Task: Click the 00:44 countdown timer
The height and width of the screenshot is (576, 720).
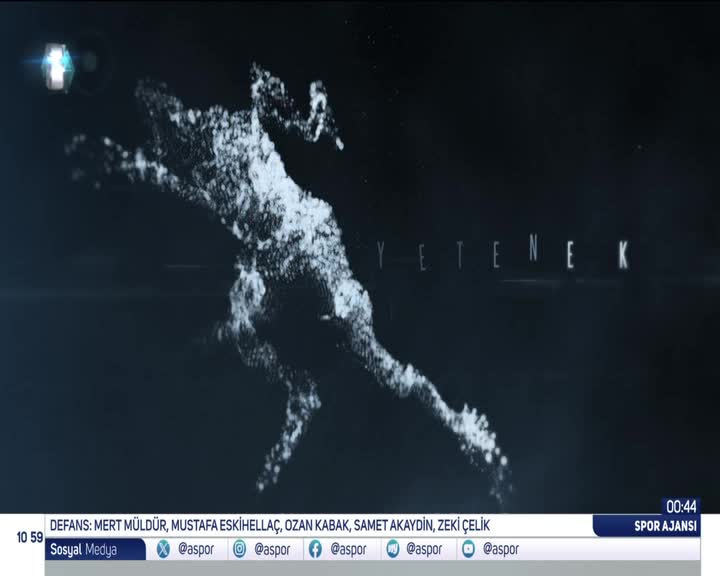Action: pos(681,506)
